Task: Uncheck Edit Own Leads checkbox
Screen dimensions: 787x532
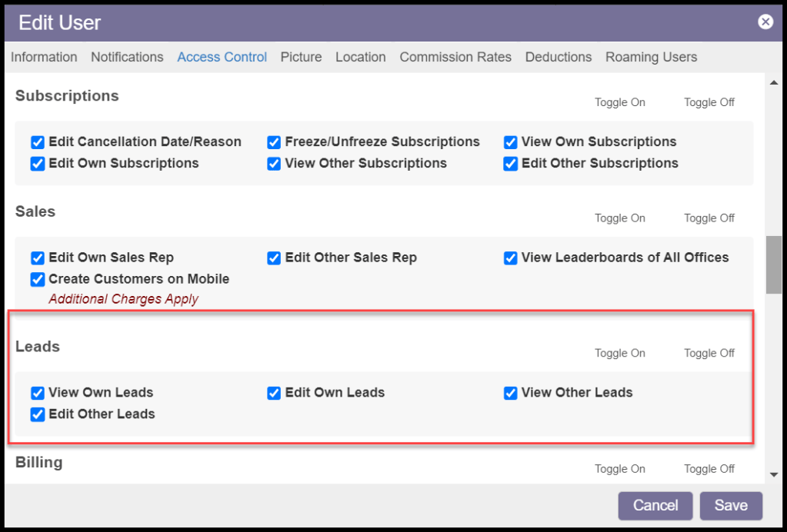Action: click(x=274, y=393)
